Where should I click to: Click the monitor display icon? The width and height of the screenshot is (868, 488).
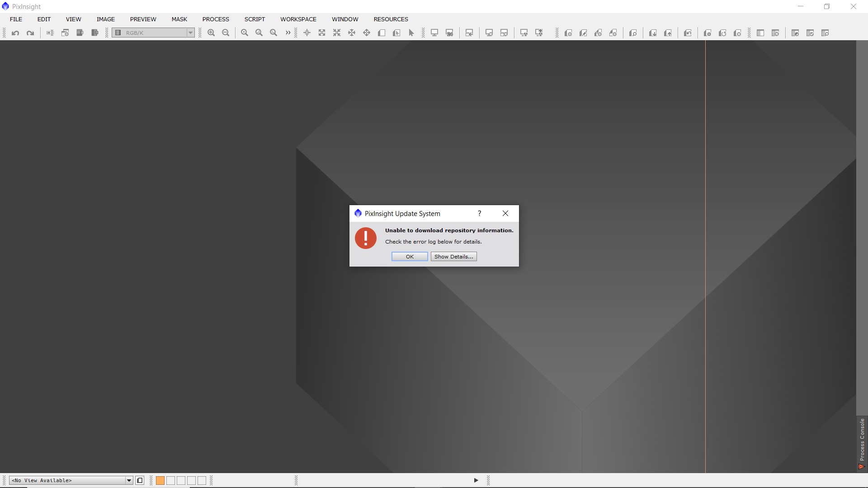coord(434,33)
